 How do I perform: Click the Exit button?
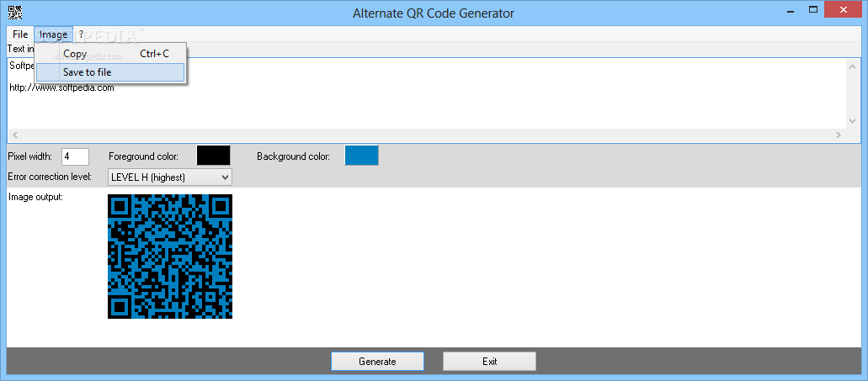point(489,362)
